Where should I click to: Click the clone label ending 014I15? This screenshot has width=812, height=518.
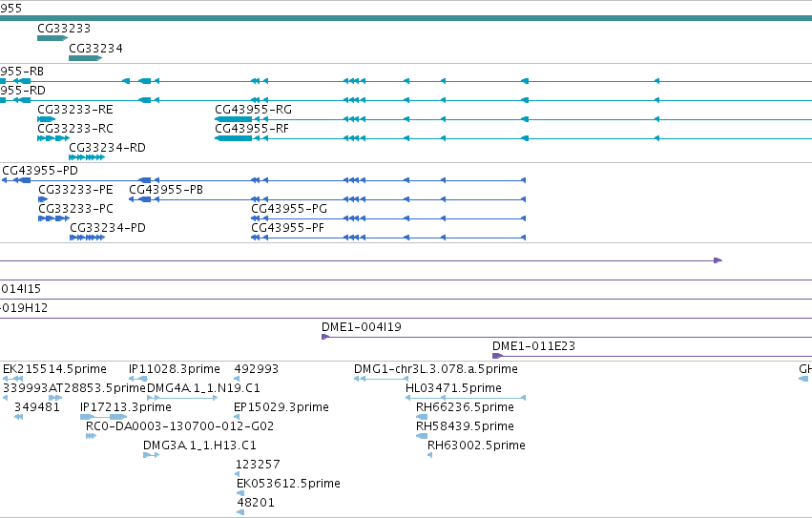tap(21, 288)
